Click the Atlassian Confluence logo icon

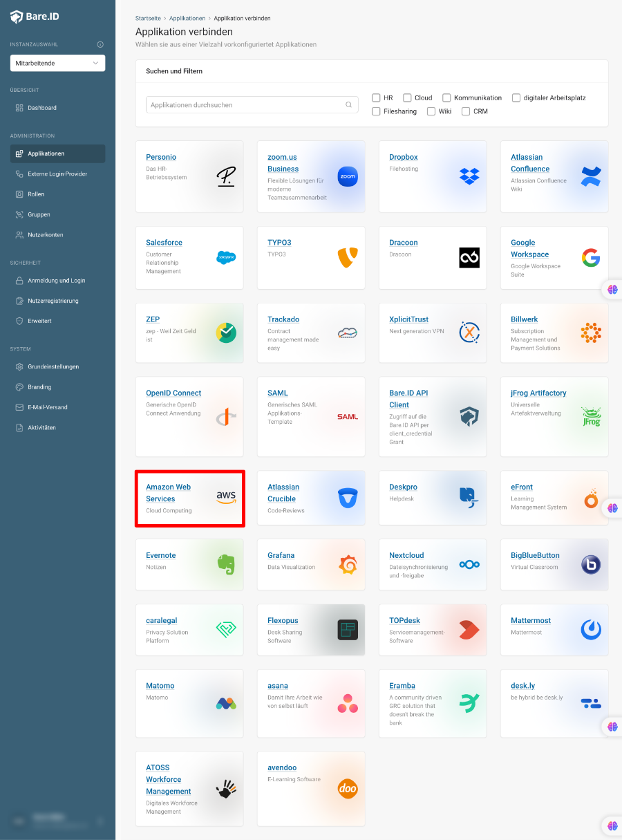coord(591,176)
